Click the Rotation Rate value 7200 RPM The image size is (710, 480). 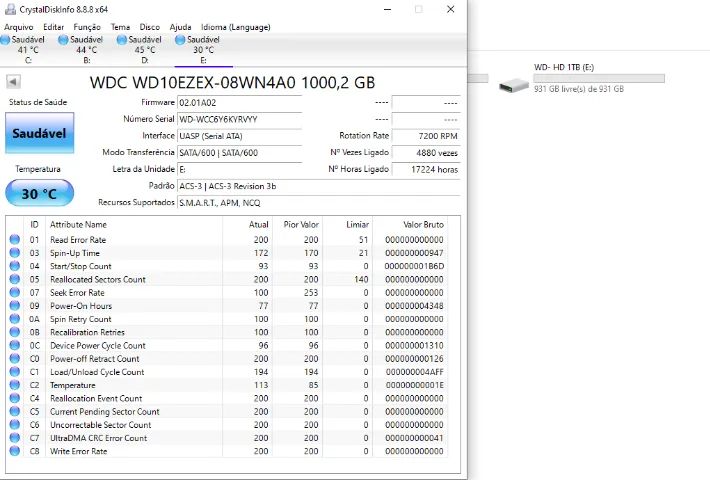[x=426, y=136]
